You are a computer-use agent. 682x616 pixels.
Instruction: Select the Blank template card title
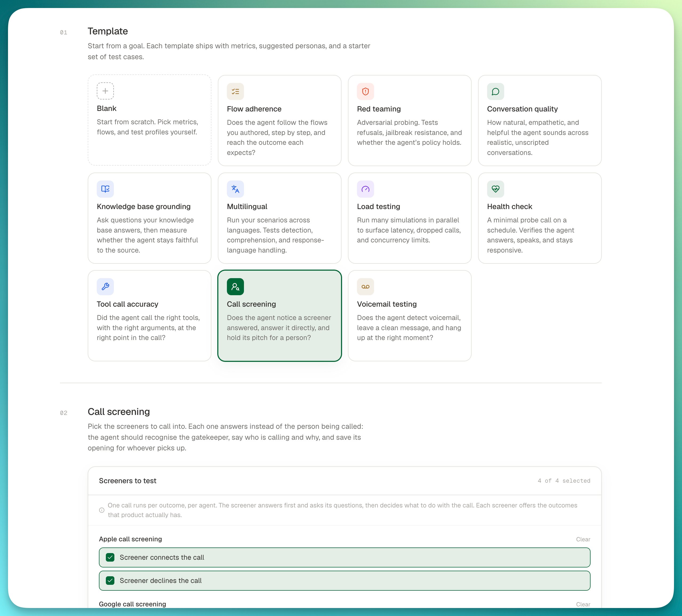107,108
